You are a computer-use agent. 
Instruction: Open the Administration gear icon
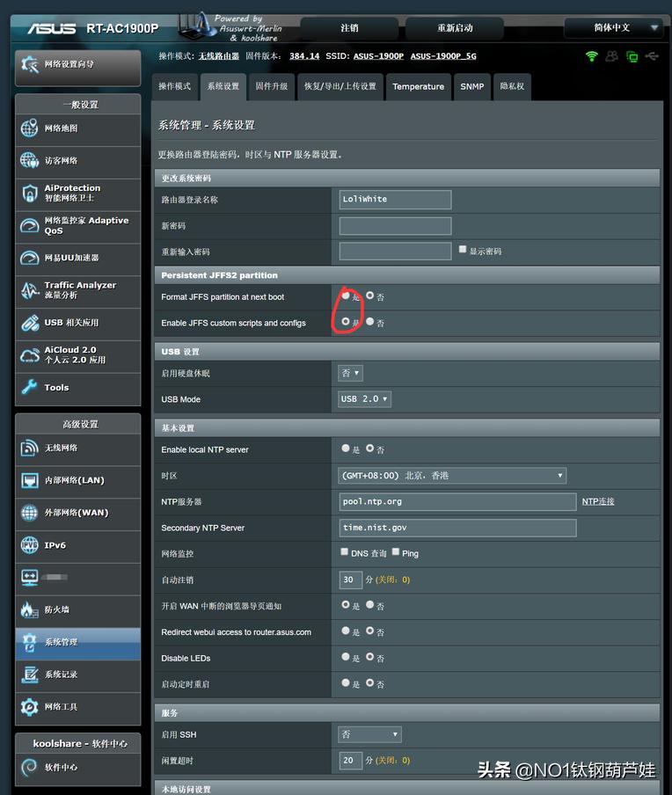tap(29, 642)
